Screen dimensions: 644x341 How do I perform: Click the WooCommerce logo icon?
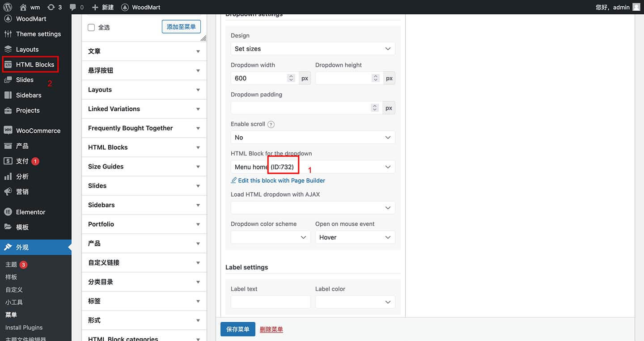8,131
